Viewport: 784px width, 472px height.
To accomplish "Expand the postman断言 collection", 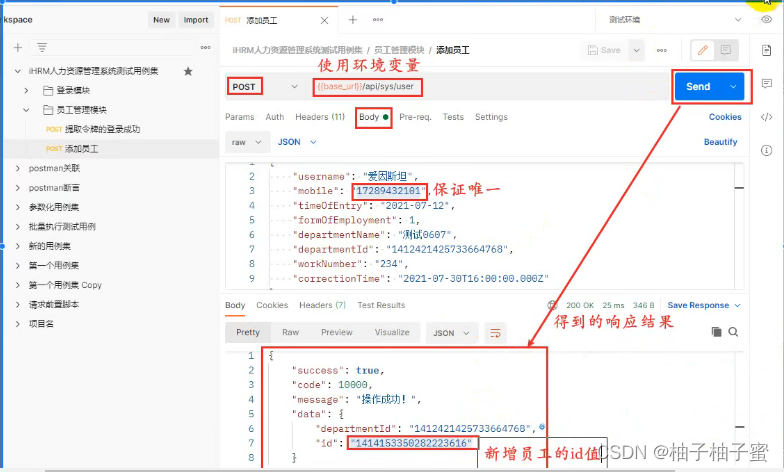I will [18, 188].
